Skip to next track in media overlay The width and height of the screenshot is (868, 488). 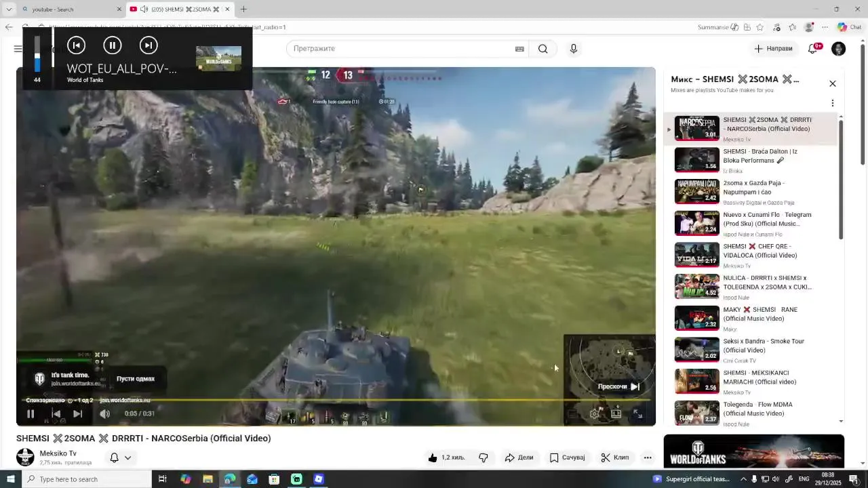coord(149,45)
